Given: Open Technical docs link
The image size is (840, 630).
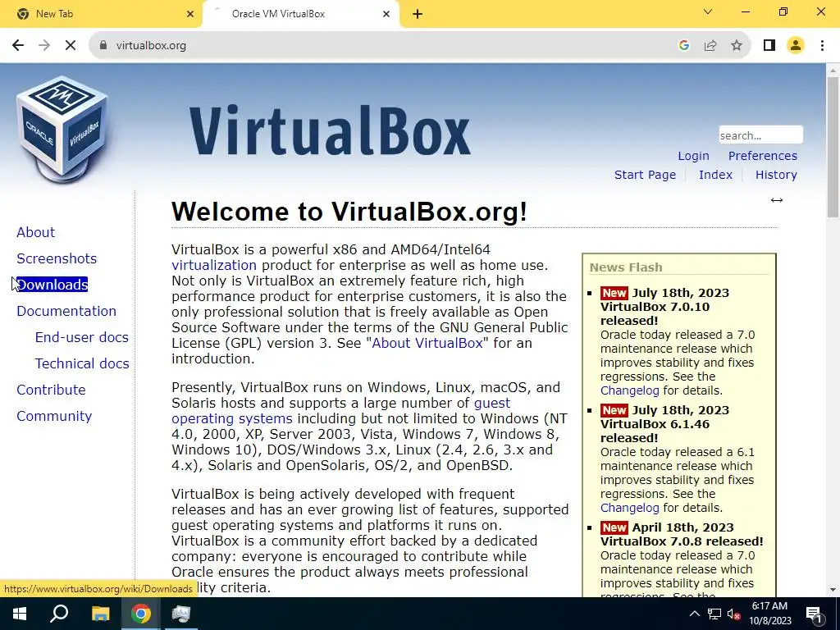Looking at the screenshot, I should coord(82,363).
